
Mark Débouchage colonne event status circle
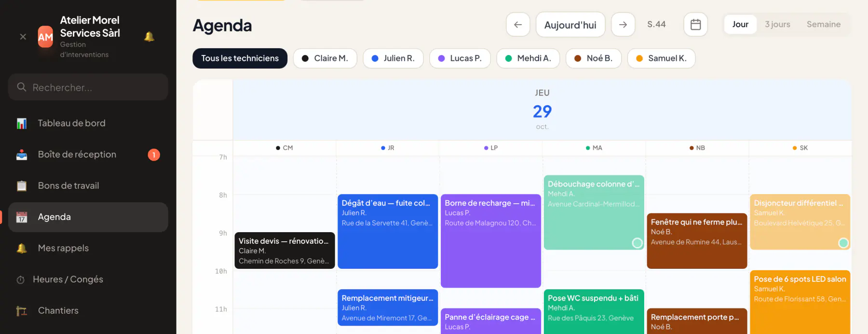[x=637, y=243]
